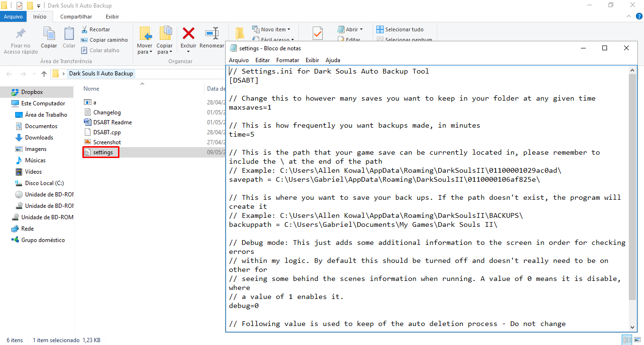Screen dimensions: 644x345
Task: Open the Formatar menu in Bloco de notas
Action: point(288,60)
